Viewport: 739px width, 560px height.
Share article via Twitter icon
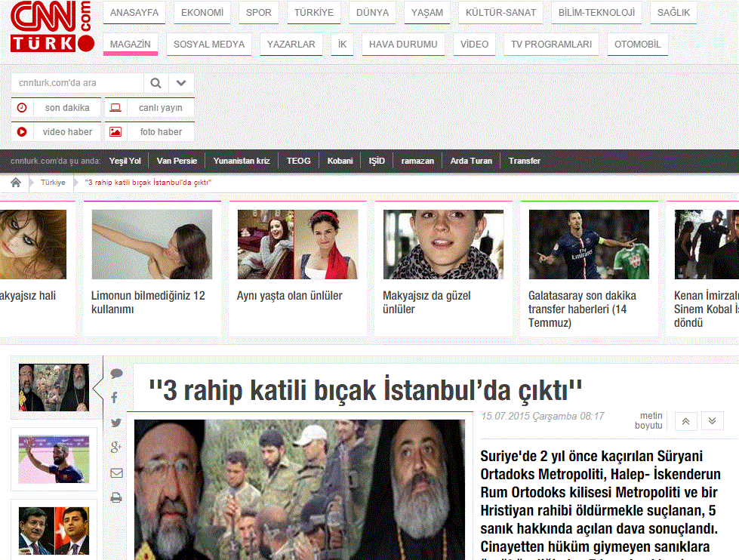(x=115, y=423)
